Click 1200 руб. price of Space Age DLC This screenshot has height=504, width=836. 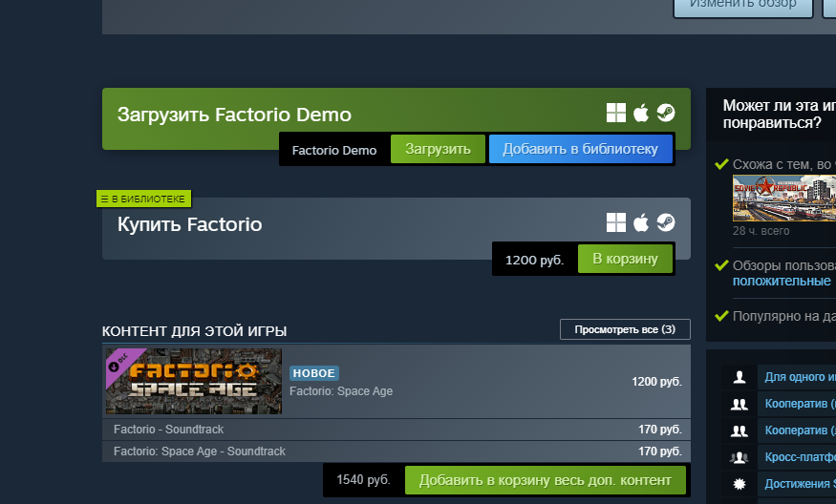click(656, 382)
